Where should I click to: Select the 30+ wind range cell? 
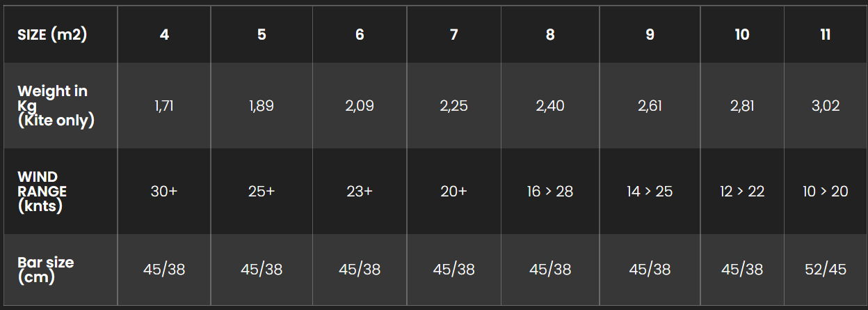tap(164, 191)
